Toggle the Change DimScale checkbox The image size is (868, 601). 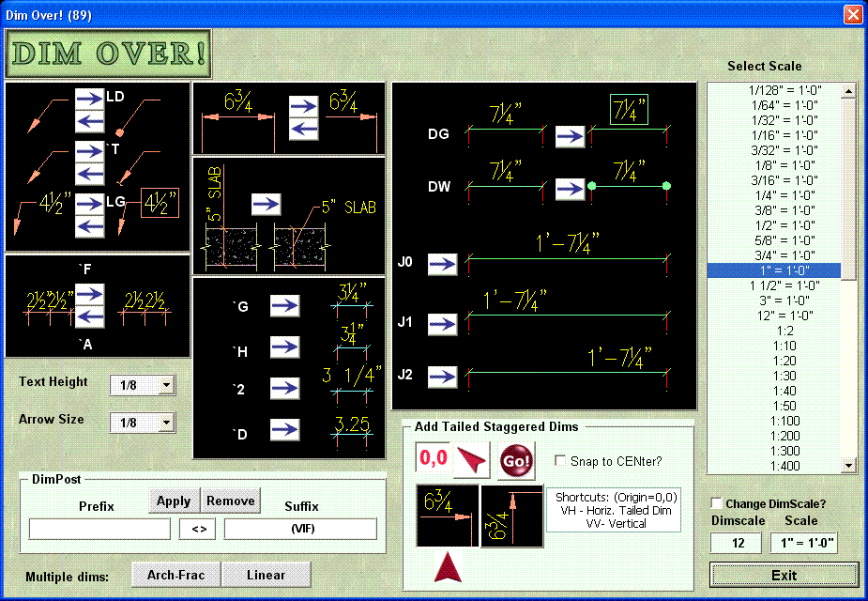pyautogui.click(x=716, y=503)
